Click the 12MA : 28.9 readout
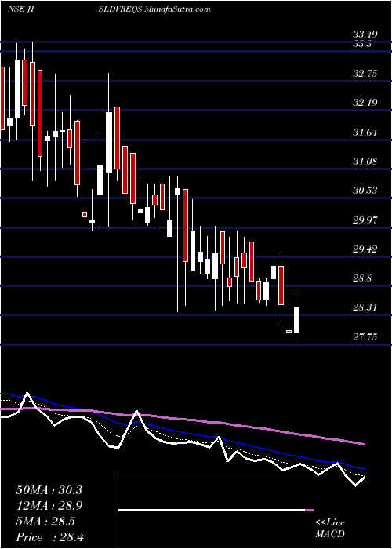Viewport: 392px width, 549px height. 49,506
